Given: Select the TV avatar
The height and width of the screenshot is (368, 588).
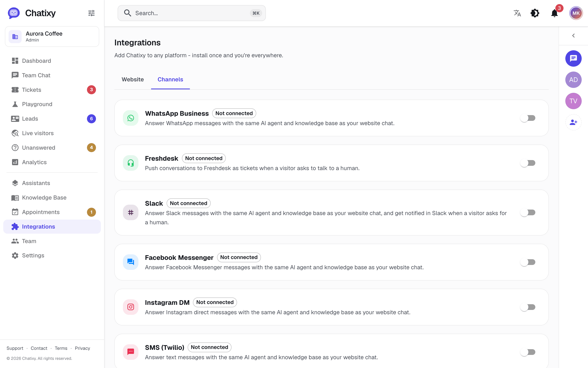Looking at the screenshot, I should 574,101.
